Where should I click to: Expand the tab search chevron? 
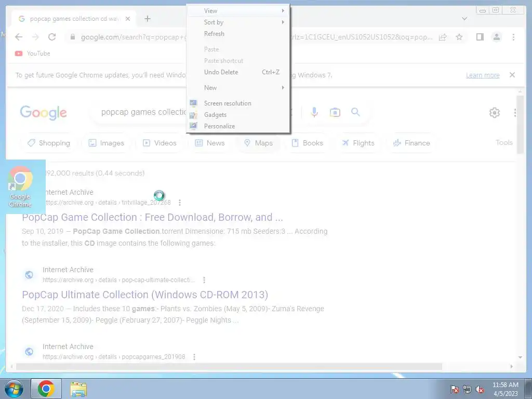[x=464, y=19]
